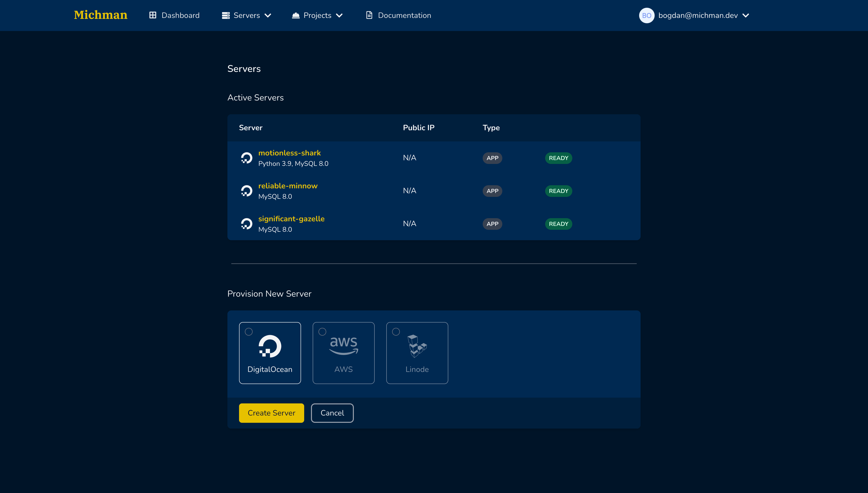Open the Dashboard menu item
Screen dimensions: 868x493
coord(180,15)
